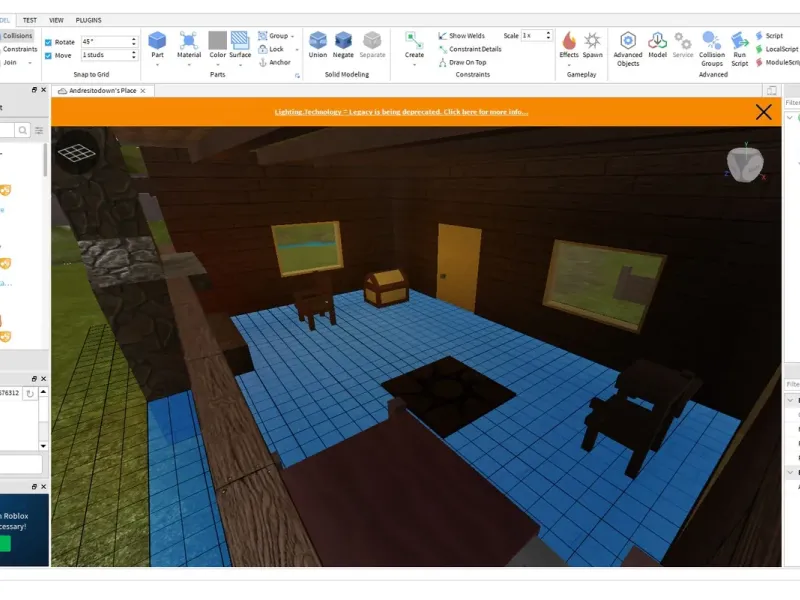Expand the Group dropdown arrow
Screen dimensions: 800x600
(x=292, y=36)
